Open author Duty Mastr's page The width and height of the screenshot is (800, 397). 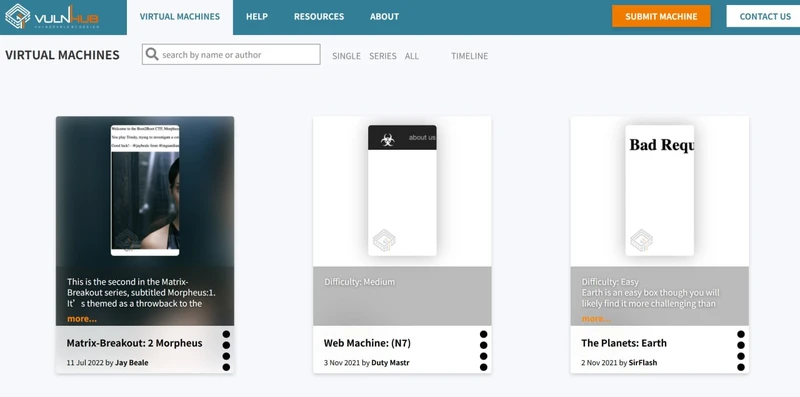pyautogui.click(x=390, y=363)
